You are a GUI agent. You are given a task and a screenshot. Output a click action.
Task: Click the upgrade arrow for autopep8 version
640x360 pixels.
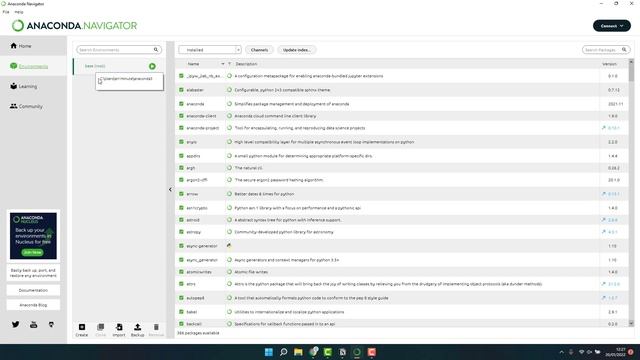pos(604,298)
